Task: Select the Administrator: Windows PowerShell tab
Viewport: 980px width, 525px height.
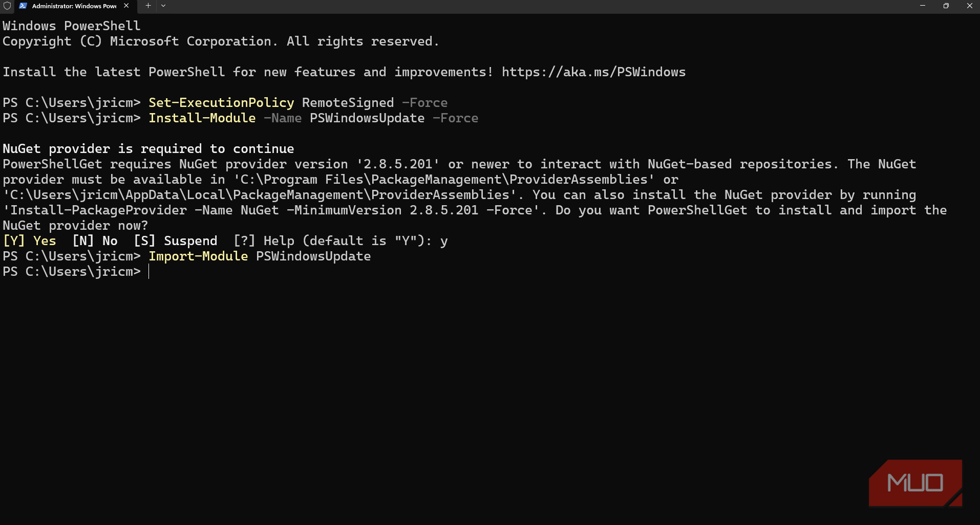Action: [x=74, y=6]
